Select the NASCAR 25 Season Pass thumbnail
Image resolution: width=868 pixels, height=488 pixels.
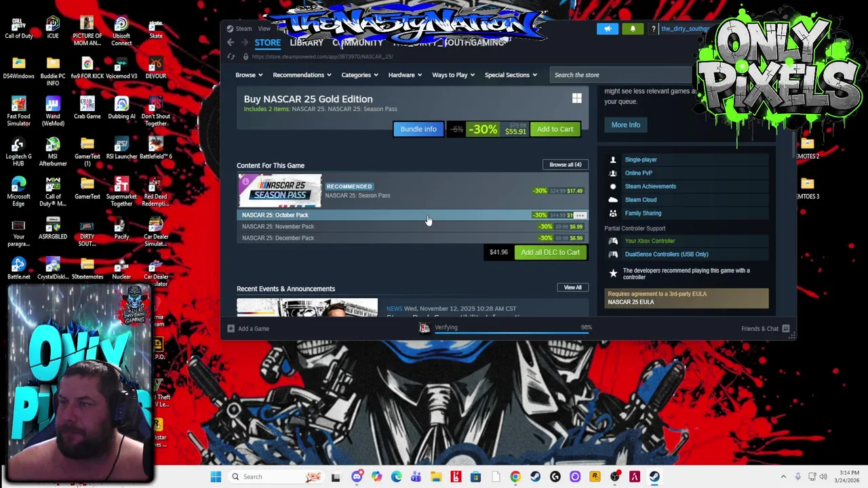click(x=280, y=190)
